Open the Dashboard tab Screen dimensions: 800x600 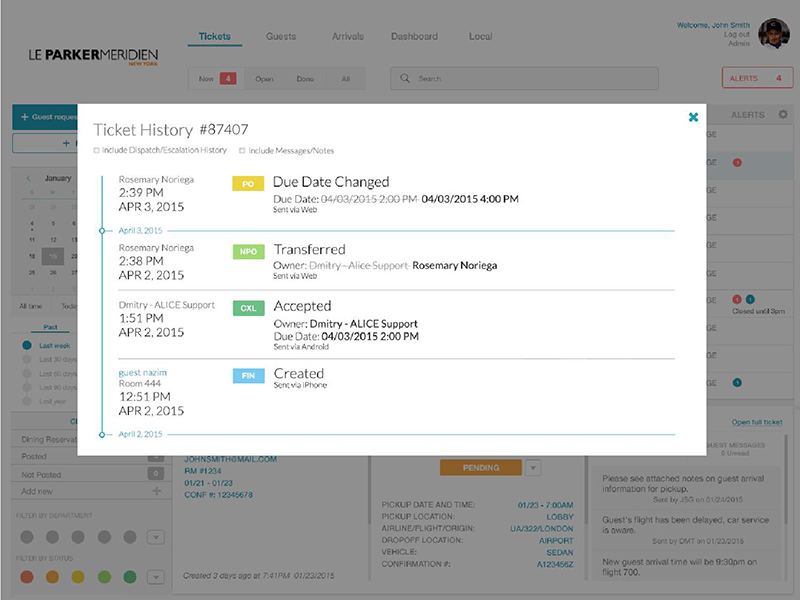click(x=414, y=37)
